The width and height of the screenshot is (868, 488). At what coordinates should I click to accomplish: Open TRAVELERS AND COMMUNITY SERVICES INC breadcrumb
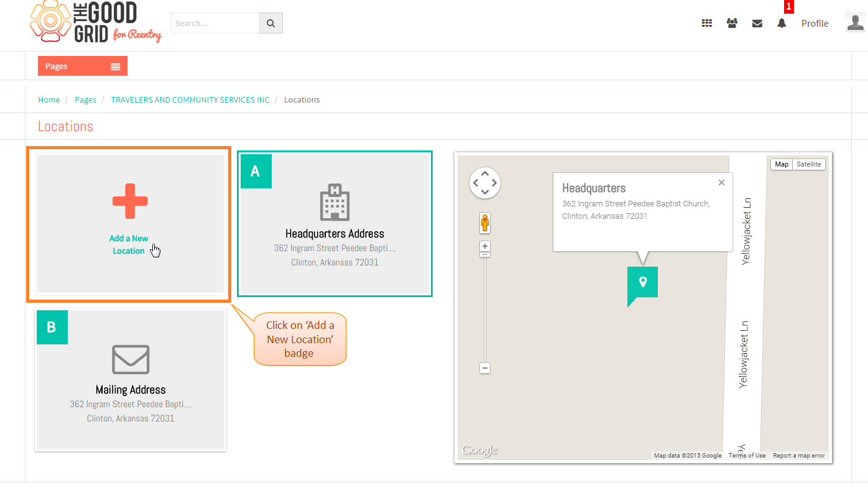pyautogui.click(x=190, y=99)
